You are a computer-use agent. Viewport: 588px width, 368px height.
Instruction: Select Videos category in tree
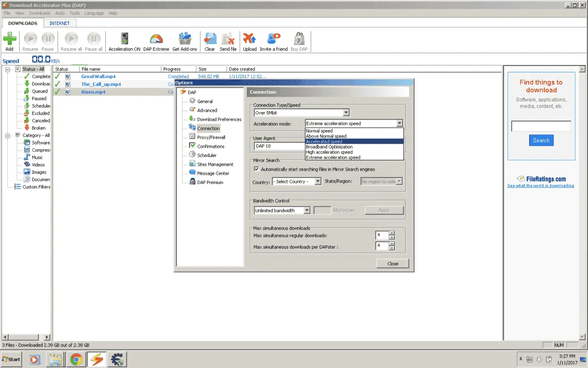pos(34,165)
